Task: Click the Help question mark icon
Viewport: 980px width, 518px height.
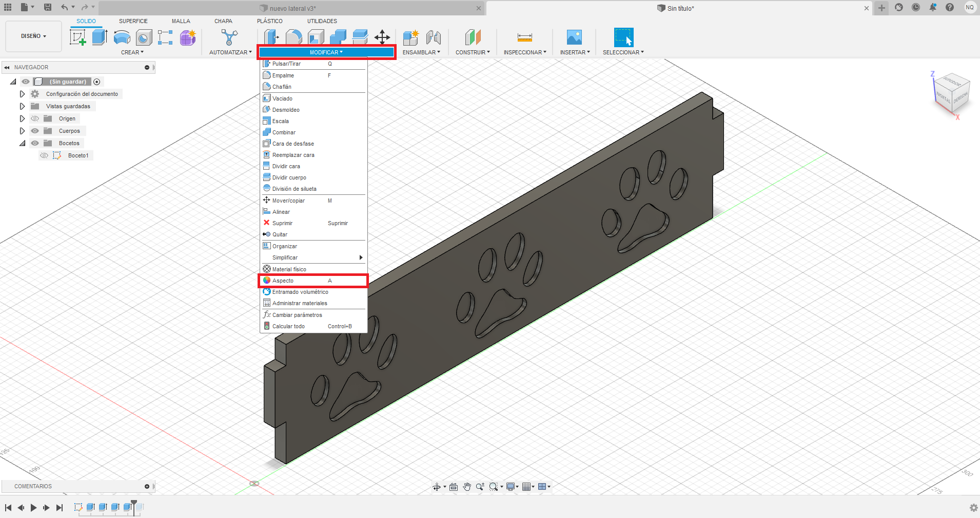Action: pos(950,7)
